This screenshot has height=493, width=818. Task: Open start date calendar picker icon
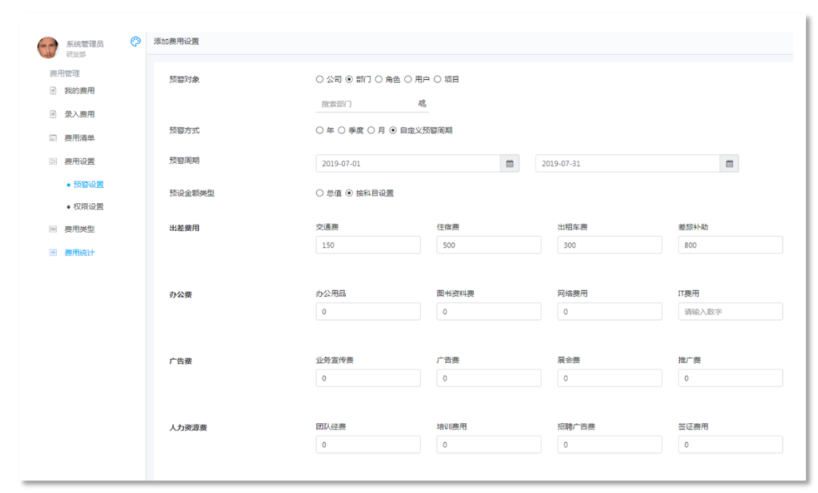click(x=510, y=163)
